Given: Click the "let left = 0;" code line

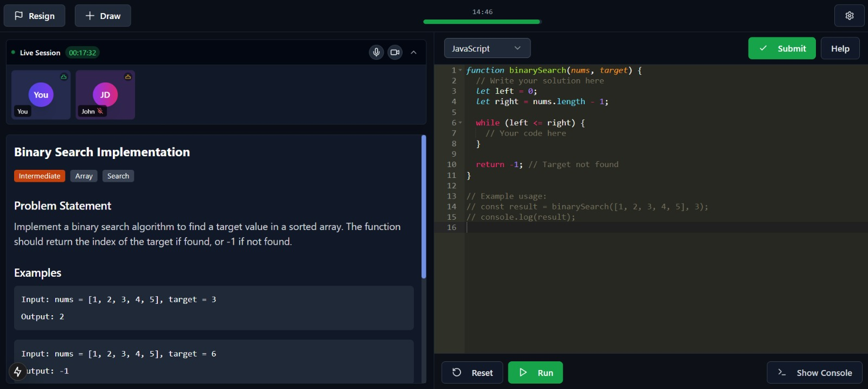Looking at the screenshot, I should (x=507, y=92).
